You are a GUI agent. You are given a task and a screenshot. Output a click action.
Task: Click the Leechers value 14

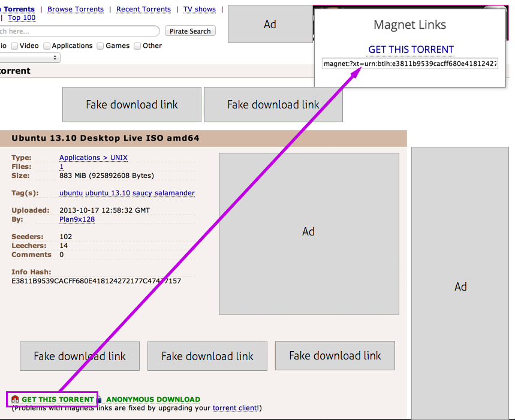(64, 246)
